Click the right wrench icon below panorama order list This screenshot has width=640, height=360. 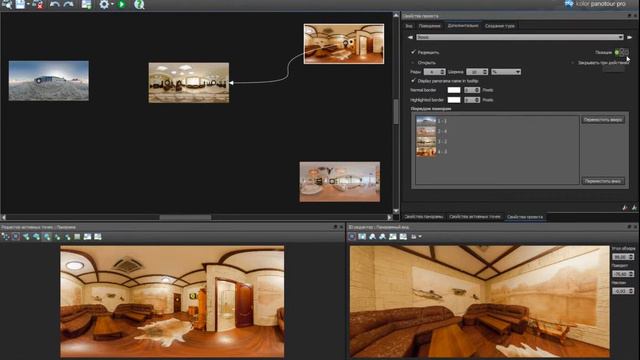(634, 208)
